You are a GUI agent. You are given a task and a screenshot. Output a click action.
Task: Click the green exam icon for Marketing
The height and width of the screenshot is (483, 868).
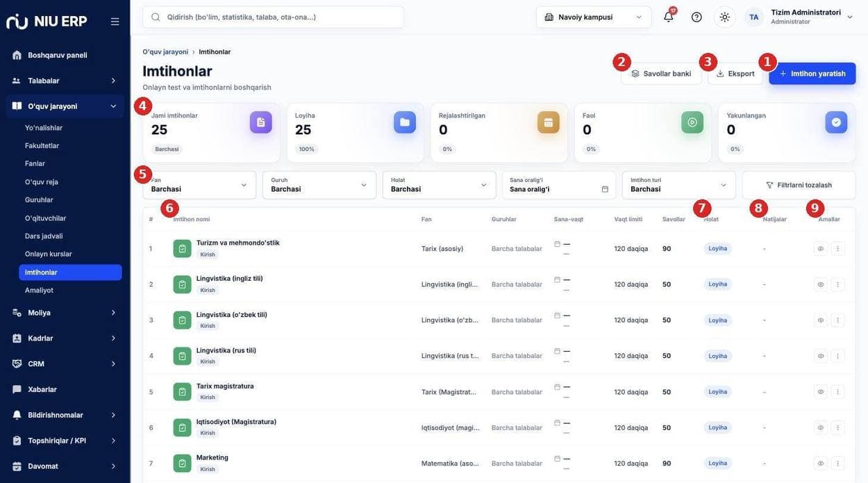tap(182, 464)
